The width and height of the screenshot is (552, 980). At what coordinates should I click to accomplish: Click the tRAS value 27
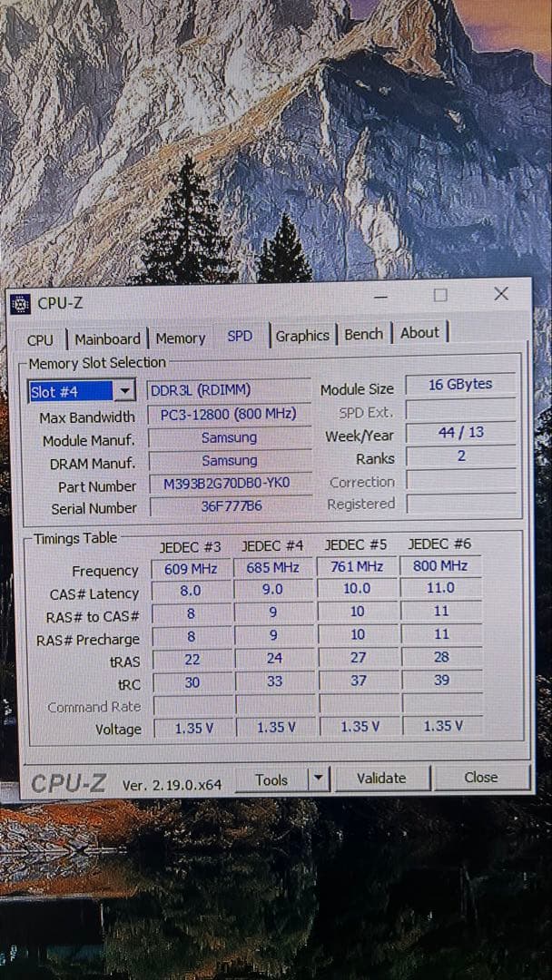[359, 658]
